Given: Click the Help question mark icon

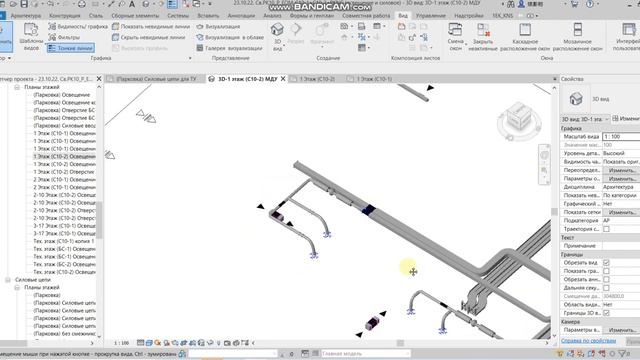Looking at the screenshot, I should point(589,4).
